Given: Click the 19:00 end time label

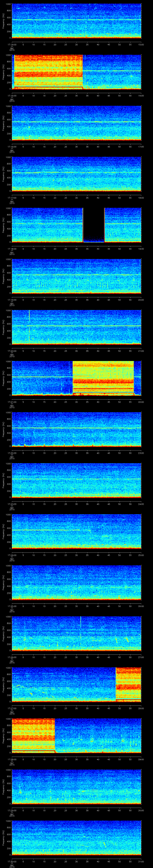Looking at the screenshot, I should 141,249.
